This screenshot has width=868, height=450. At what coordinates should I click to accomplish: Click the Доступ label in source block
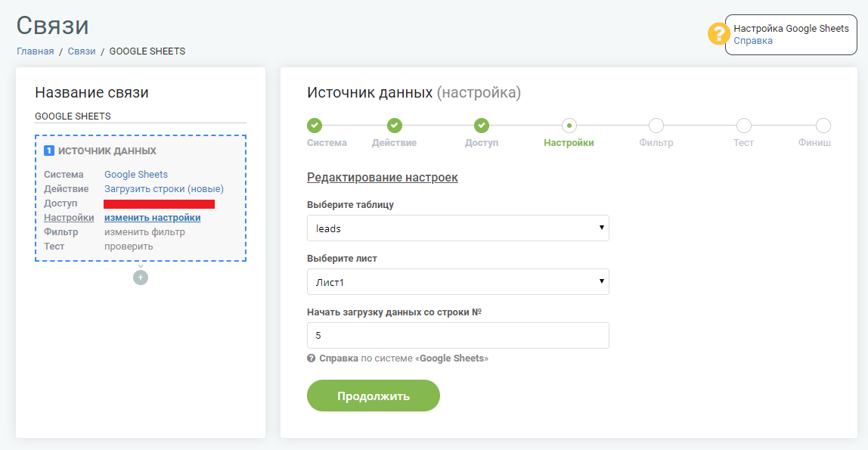[x=60, y=203]
